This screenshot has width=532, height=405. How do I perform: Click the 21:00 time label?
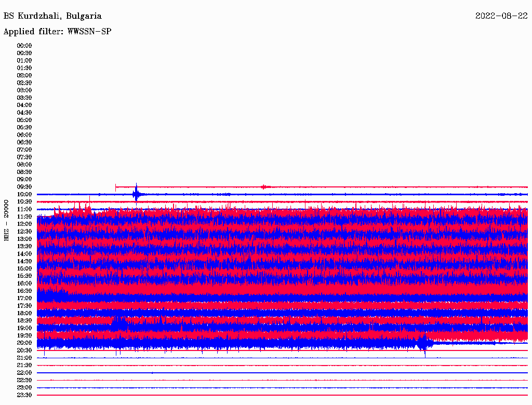tap(24, 358)
